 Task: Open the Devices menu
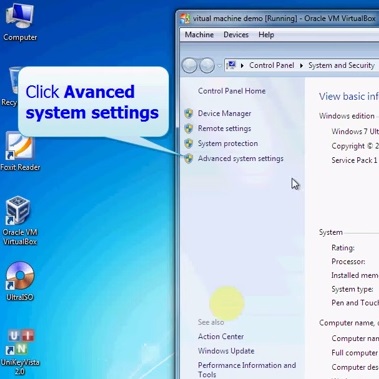(x=236, y=35)
